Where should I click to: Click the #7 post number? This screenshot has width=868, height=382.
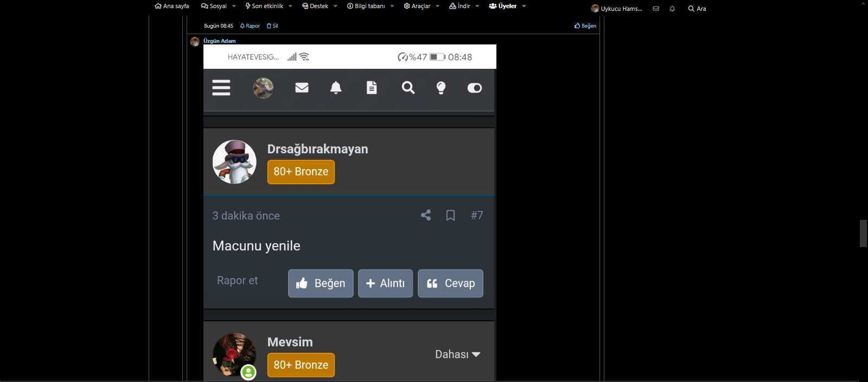pos(477,216)
